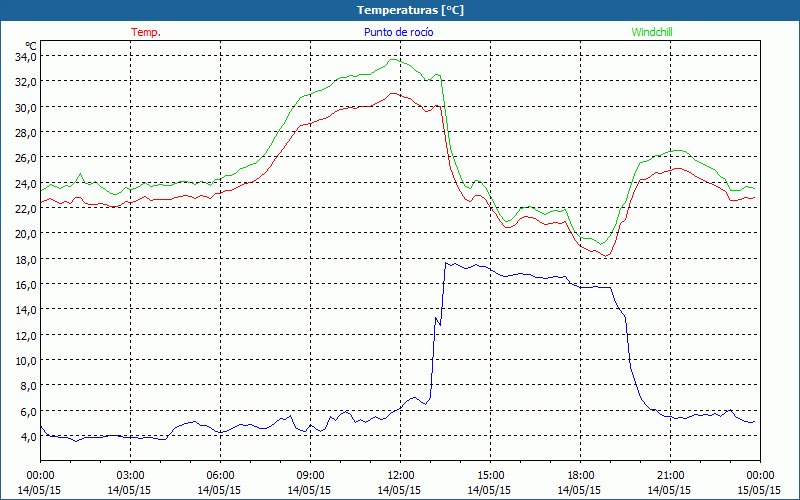Click the 30,0 y-axis value
800x500 pixels.
[x=26, y=107]
